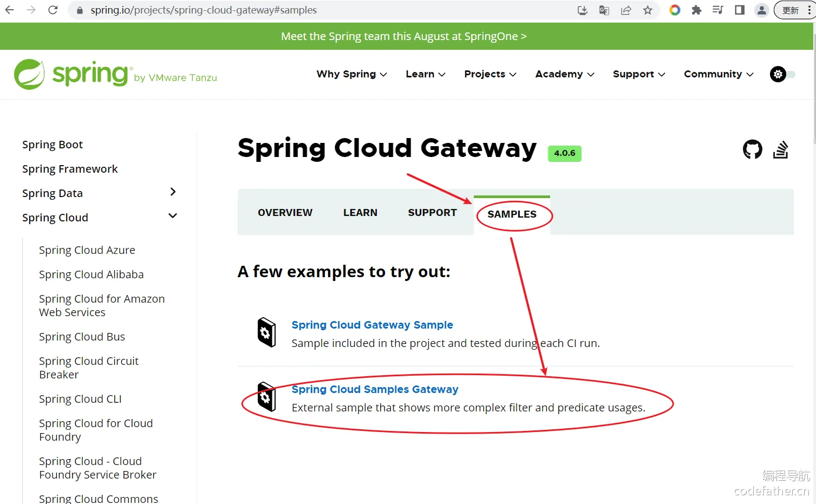The width and height of the screenshot is (816, 504).
Task: Open the Projects dropdown menu
Action: (x=491, y=74)
